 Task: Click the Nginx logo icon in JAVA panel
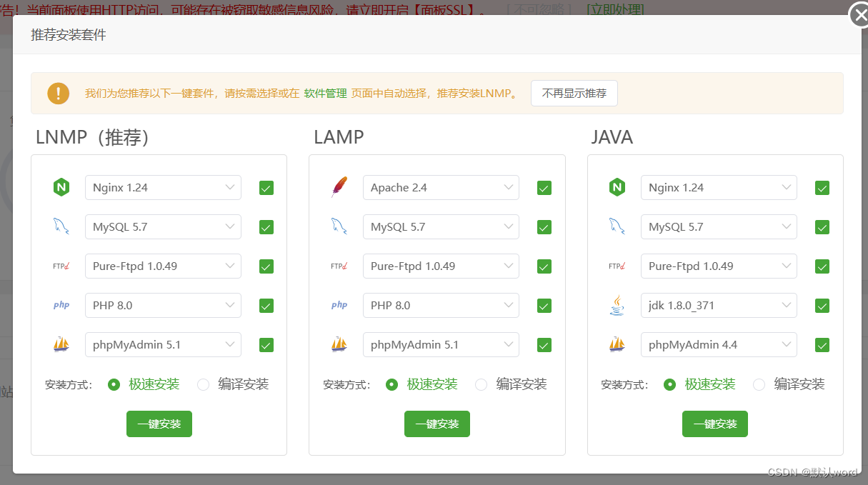(617, 188)
